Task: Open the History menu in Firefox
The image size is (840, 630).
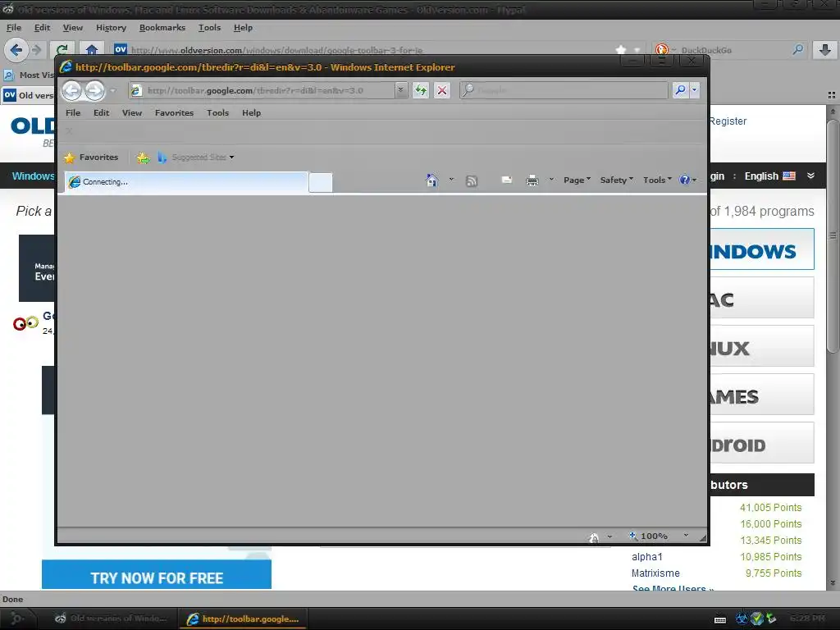Action: pos(111,28)
